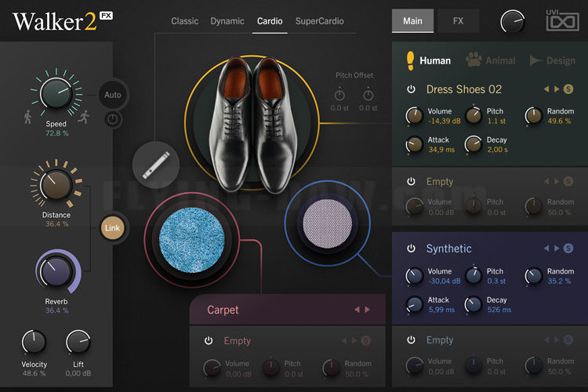Screen dimensions: 588x392
Task: Open the Empty preset name under Carpet
Action: (x=237, y=340)
